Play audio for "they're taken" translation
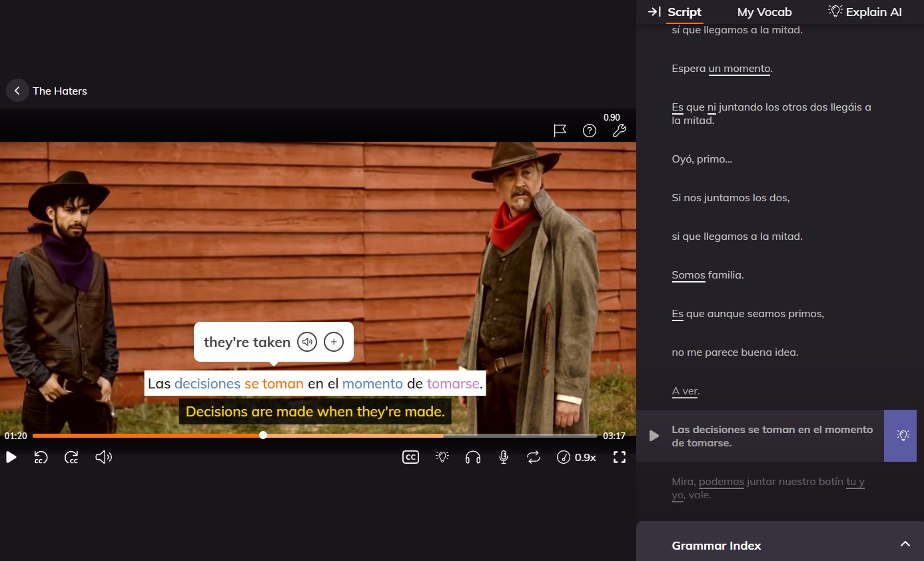Screen dimensions: 924x561 pos(307,342)
